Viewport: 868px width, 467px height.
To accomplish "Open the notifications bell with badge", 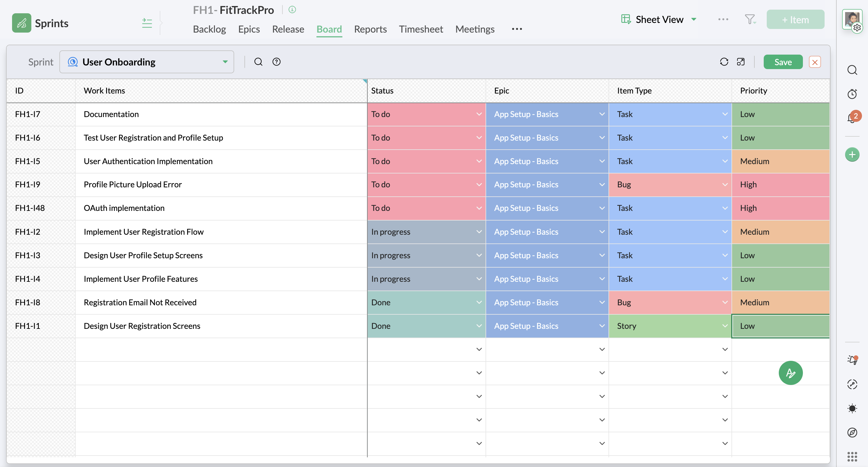I will [852, 118].
